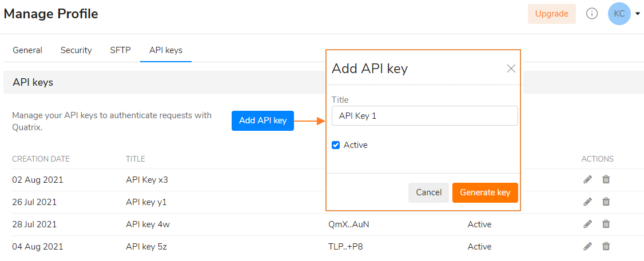Expand the KC user account dropdown arrow
This screenshot has height=261, width=644.
pyautogui.click(x=638, y=14)
